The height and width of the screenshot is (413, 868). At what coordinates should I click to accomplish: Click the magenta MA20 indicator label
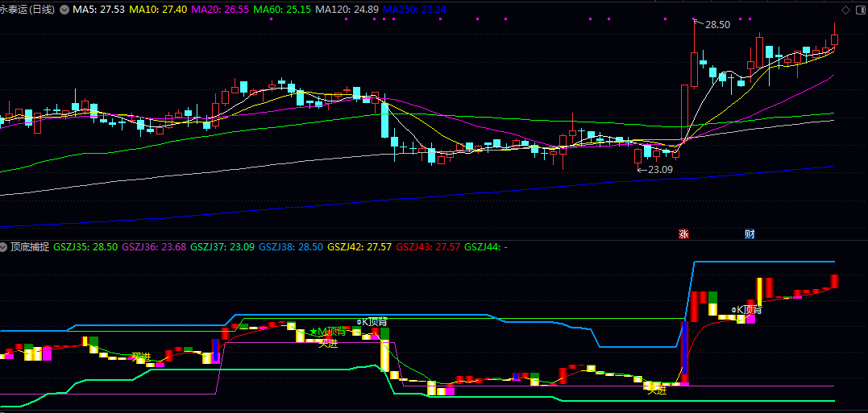(x=220, y=10)
